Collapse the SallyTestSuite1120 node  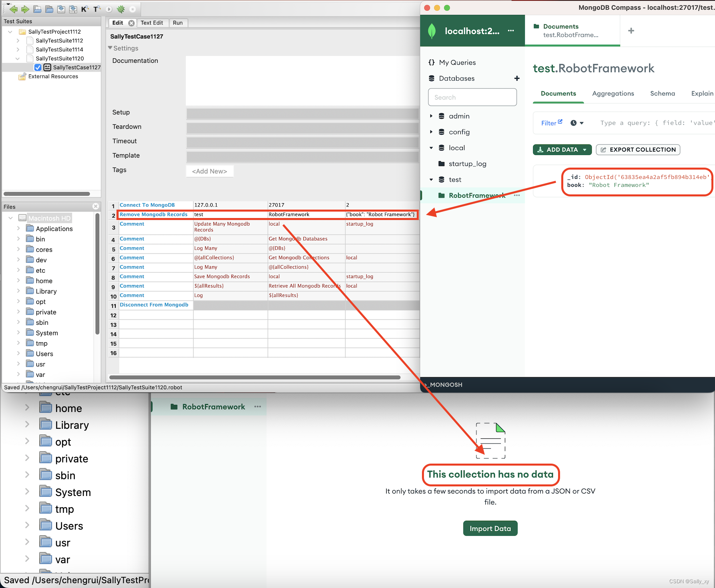click(18, 58)
